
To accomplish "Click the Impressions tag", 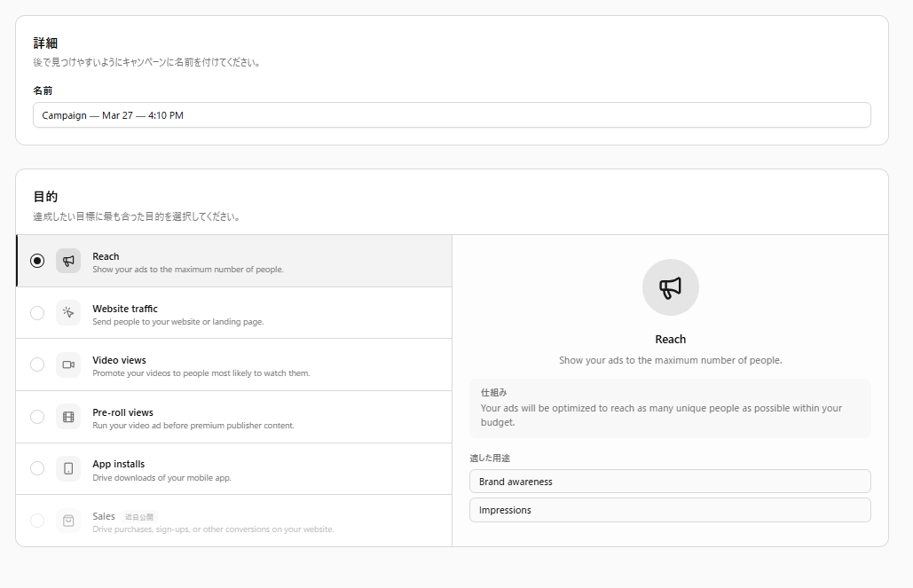I will tap(670, 510).
